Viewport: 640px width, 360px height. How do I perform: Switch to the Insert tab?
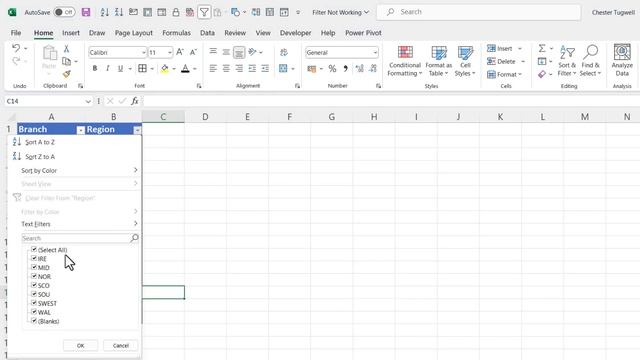71,33
